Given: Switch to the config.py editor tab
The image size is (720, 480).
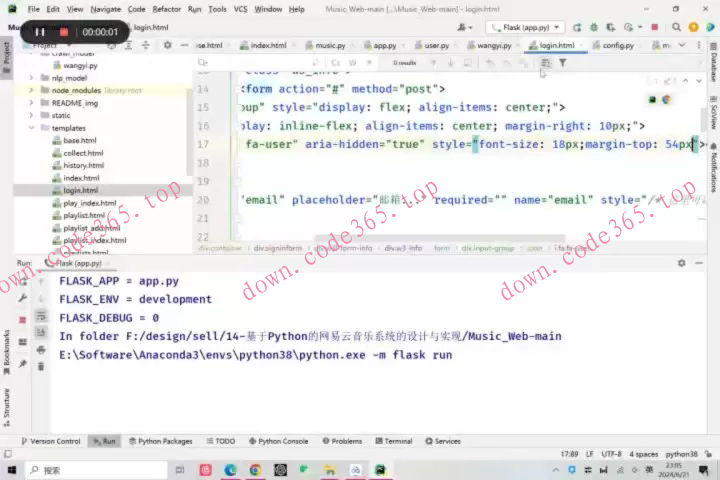Looking at the screenshot, I should click(x=612, y=45).
